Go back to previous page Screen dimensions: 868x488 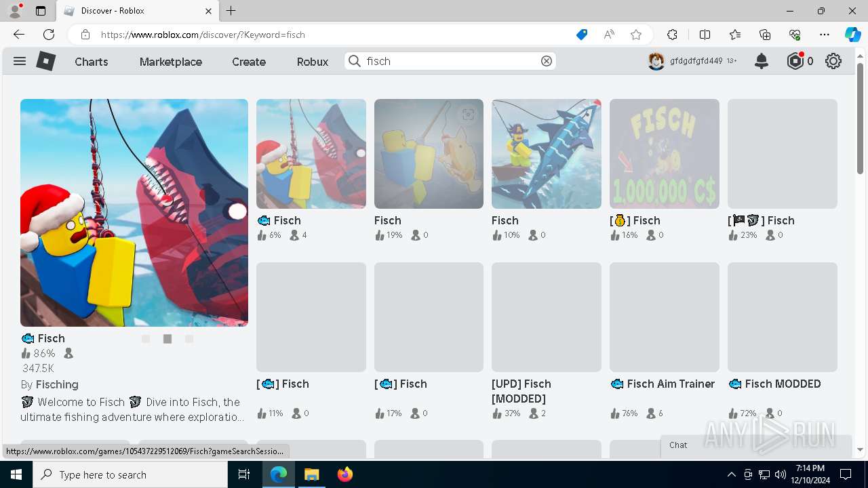coord(19,35)
